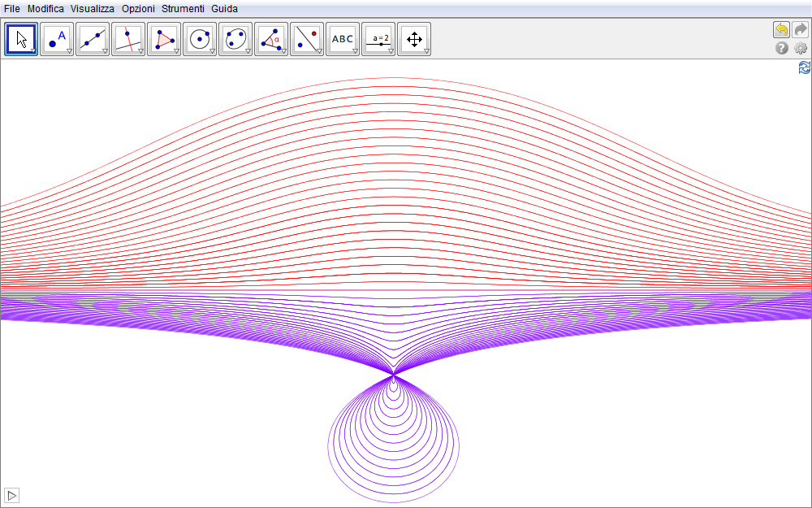Image resolution: width=812 pixels, height=508 pixels.
Task: Choose the Line through two points tool
Action: tap(93, 38)
